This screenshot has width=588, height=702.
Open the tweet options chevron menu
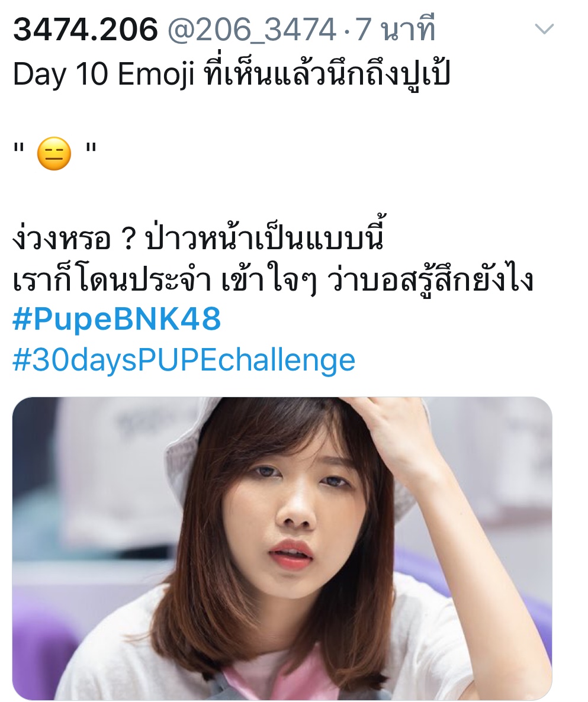(545, 30)
